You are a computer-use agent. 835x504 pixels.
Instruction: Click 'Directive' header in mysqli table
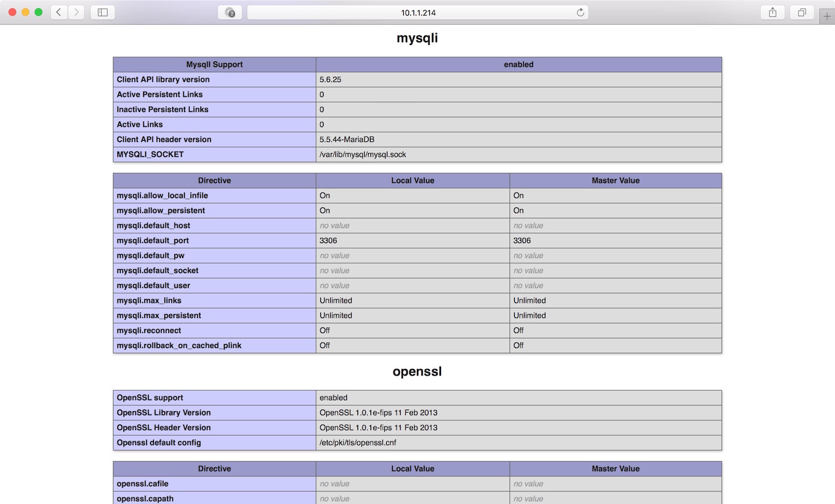pyautogui.click(x=215, y=181)
